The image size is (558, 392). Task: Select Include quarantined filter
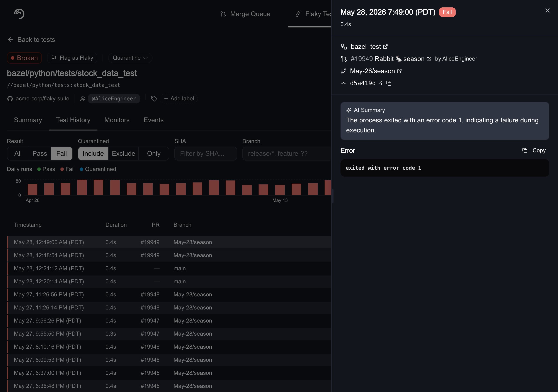pos(93,154)
